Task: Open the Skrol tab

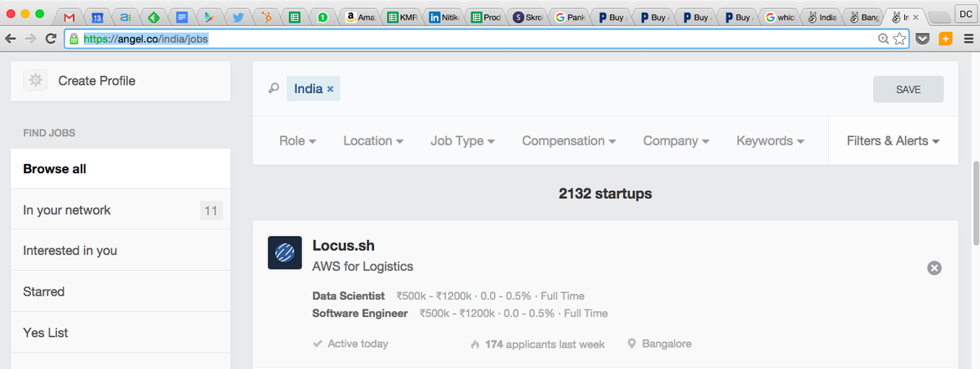Action: pyautogui.click(x=528, y=16)
